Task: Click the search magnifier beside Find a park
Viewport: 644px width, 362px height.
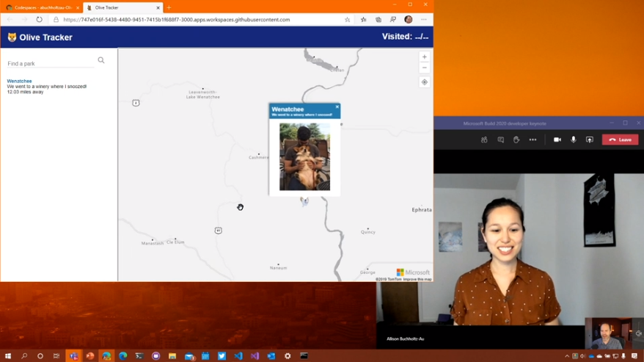Action: point(101,60)
